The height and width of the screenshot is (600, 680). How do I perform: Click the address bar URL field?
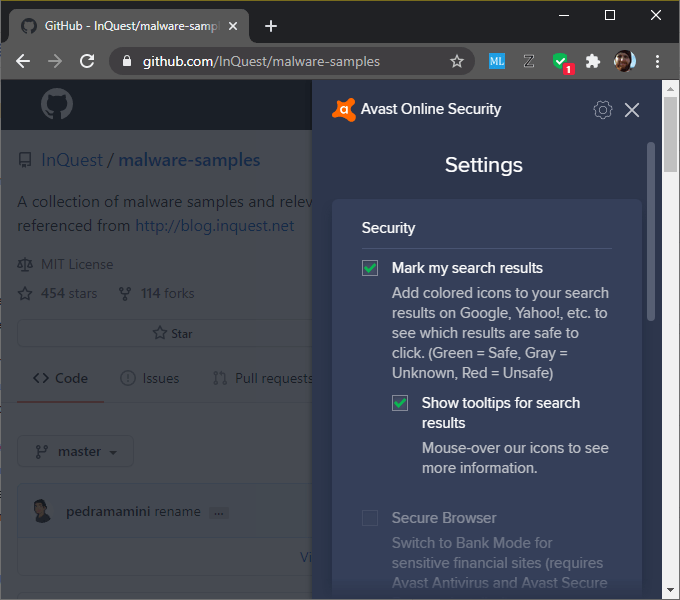pos(290,61)
